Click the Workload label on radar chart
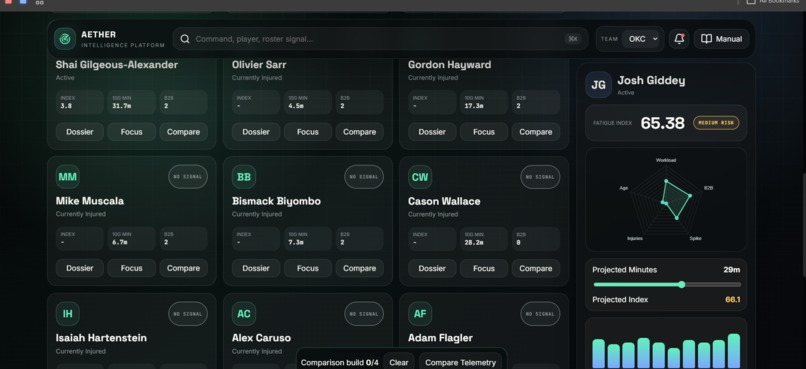The image size is (806, 369). click(666, 160)
